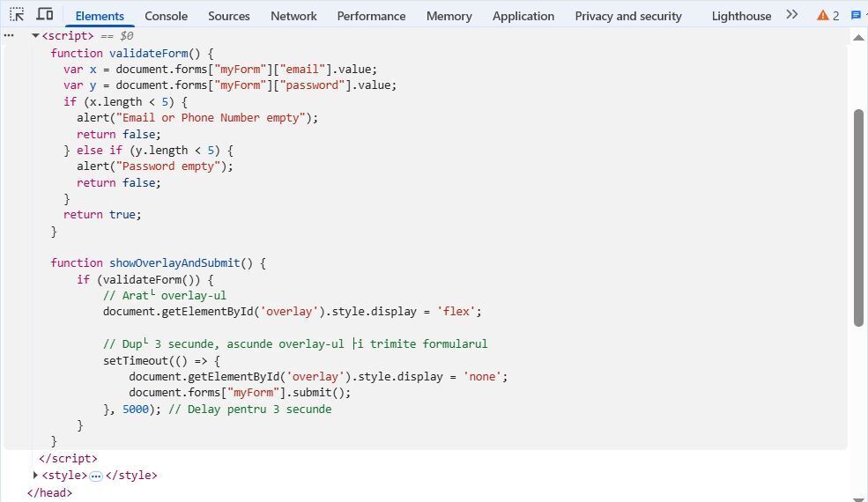868x502 pixels.
Task: Show more tabs via double chevron
Action: (x=792, y=14)
